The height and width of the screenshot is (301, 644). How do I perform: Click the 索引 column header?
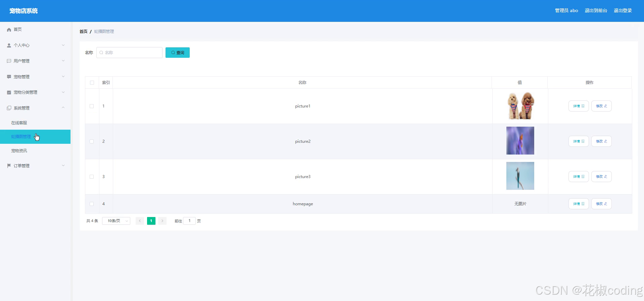106,83
